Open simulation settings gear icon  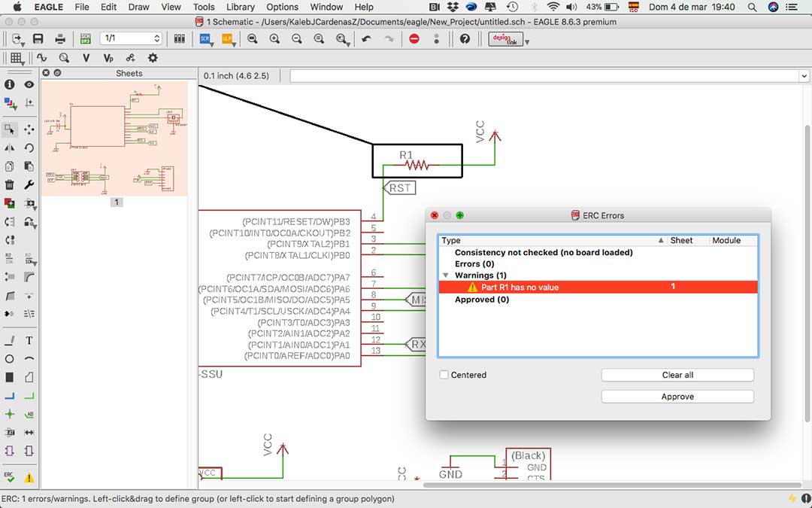[152, 58]
